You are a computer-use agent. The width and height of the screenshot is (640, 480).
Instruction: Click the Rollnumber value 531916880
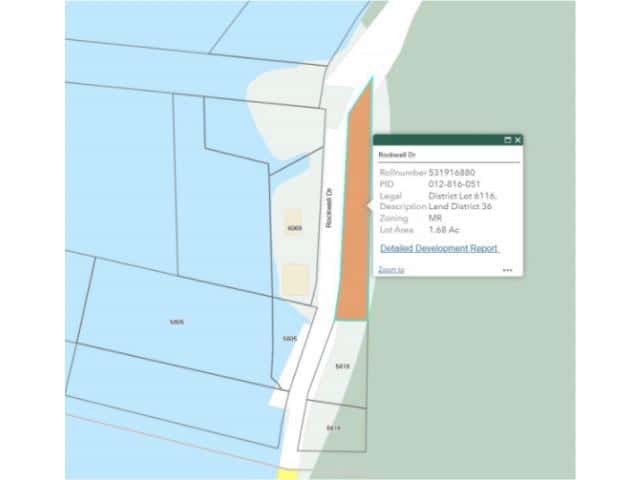click(454, 173)
